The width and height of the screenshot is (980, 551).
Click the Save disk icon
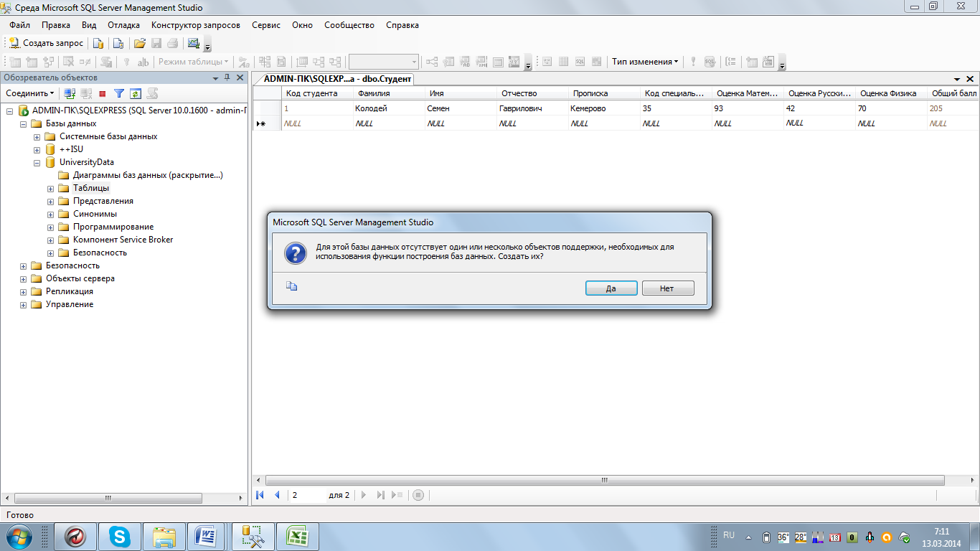click(156, 43)
